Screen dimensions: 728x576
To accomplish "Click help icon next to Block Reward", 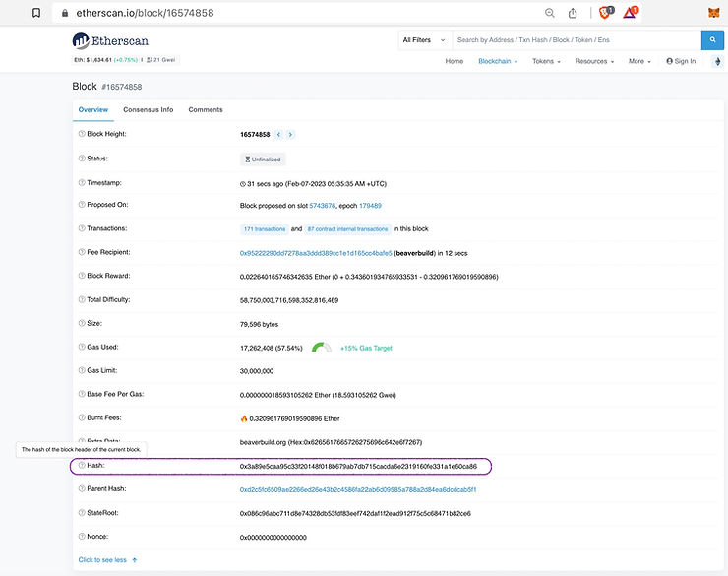I will pyautogui.click(x=82, y=276).
